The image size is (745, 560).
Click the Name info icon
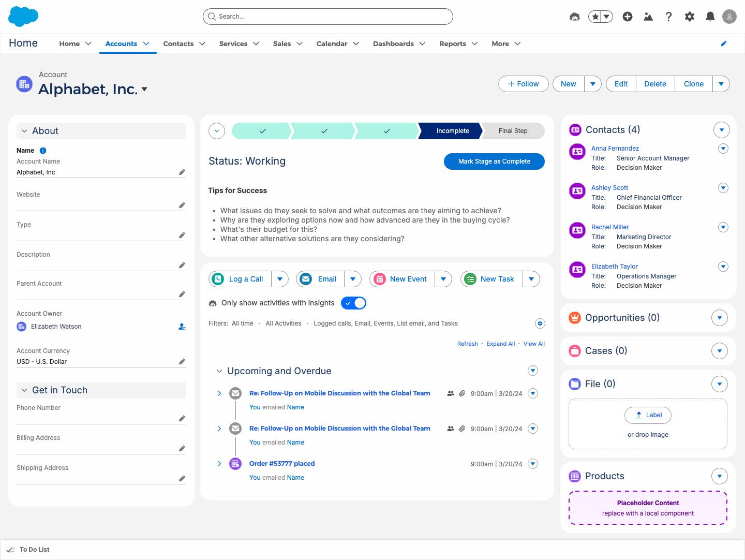(x=43, y=151)
